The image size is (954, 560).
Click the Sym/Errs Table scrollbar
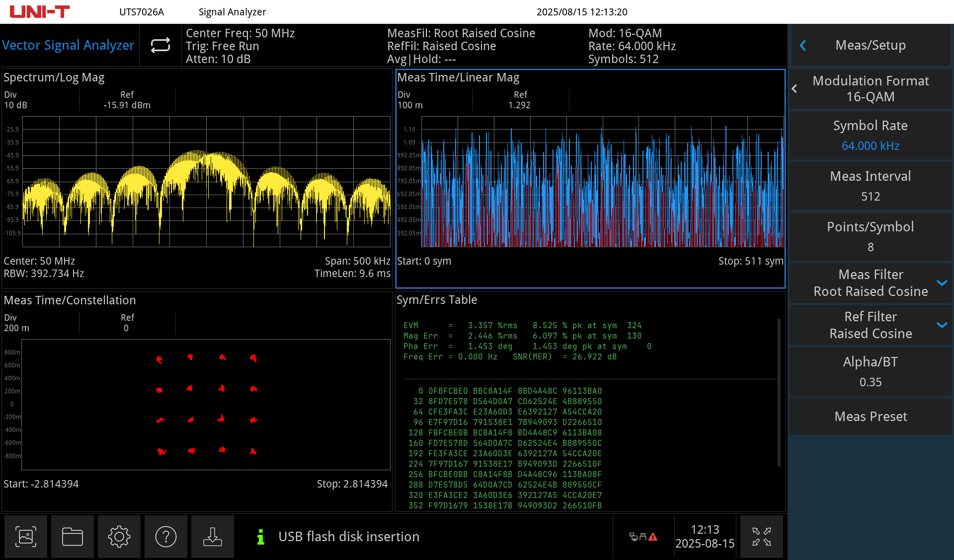pyautogui.click(x=779, y=392)
